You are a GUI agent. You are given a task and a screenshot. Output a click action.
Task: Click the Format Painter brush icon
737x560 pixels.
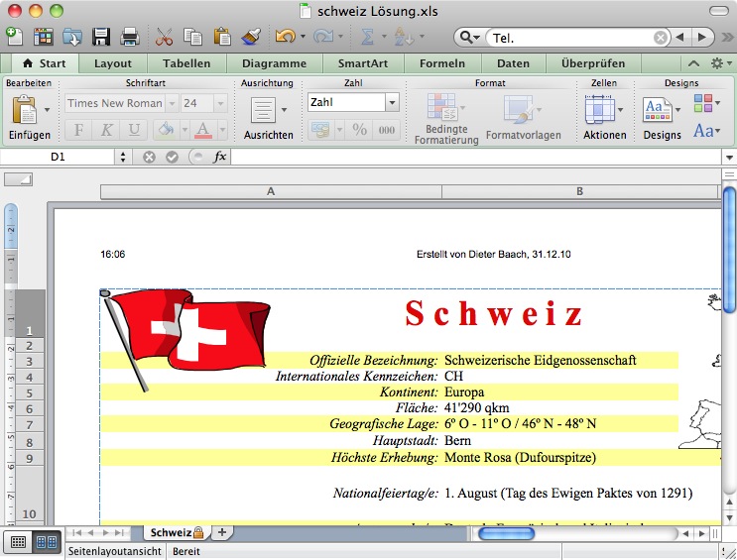(250, 37)
